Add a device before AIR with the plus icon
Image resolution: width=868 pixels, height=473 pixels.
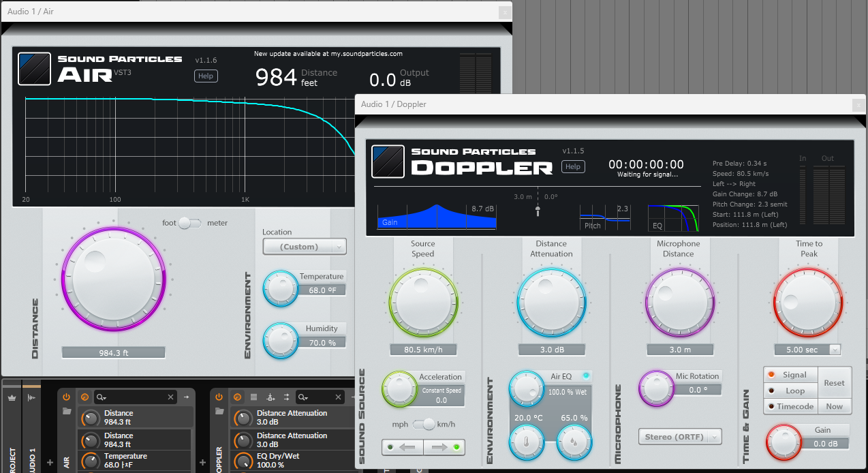(x=50, y=462)
